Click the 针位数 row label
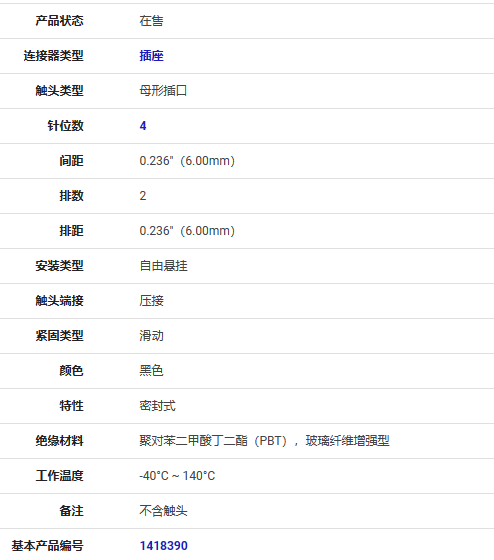The image size is (494, 560). [x=65, y=126]
